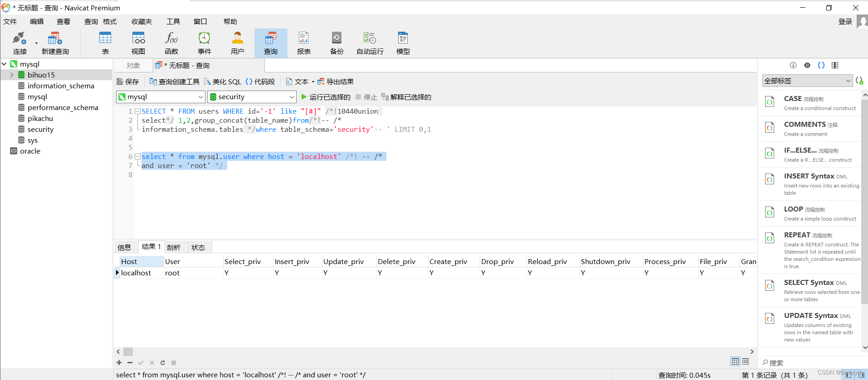Open the 文件 menu
Viewport: 868px width, 380px height.
[x=10, y=21]
